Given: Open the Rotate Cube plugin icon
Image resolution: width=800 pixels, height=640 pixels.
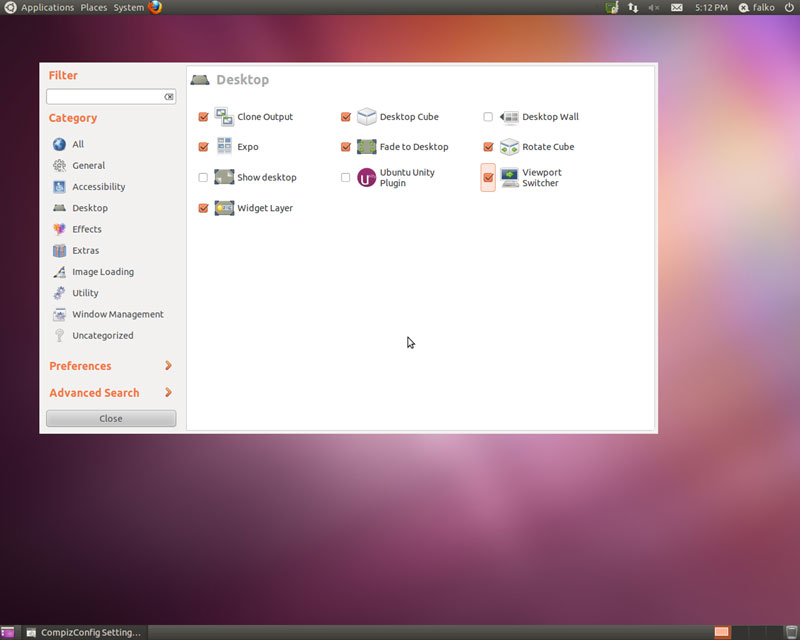Looking at the screenshot, I should (509, 147).
